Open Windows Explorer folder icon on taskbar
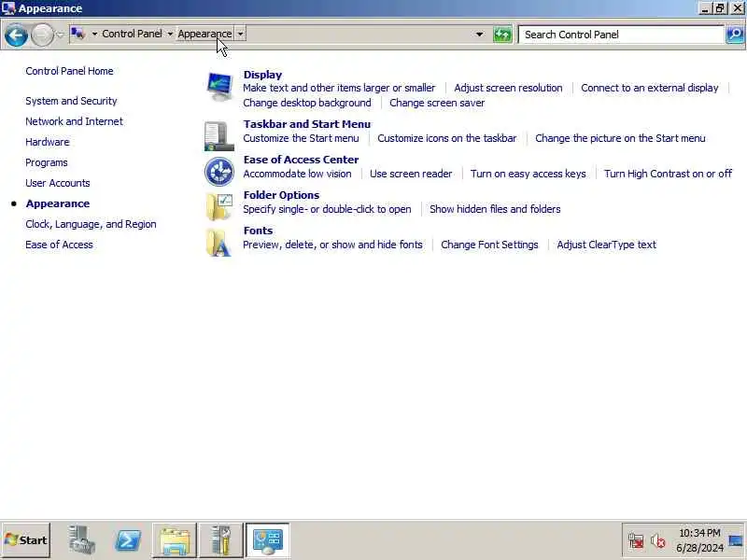 pyautogui.click(x=175, y=540)
